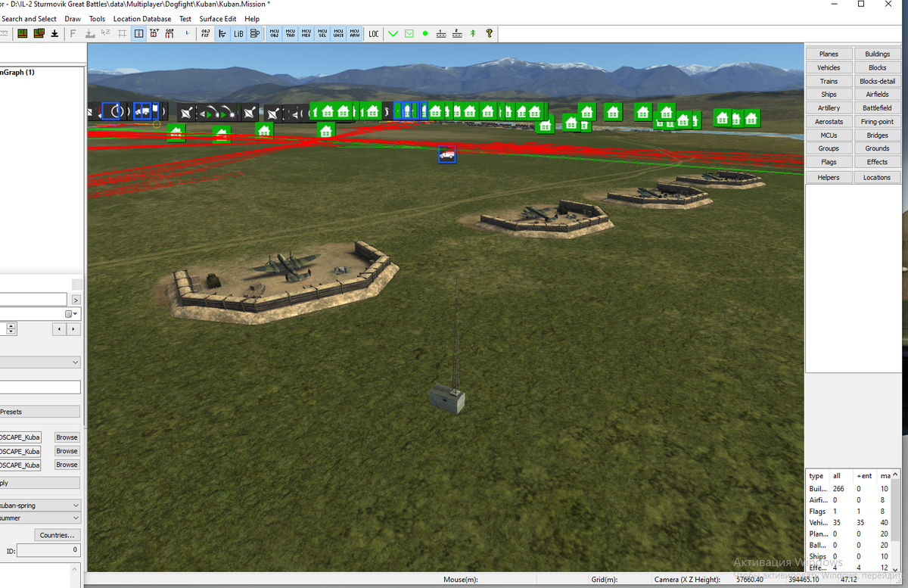The width and height of the screenshot is (908, 588).
Task: Click the LOC toolbar icon
Action: point(374,33)
